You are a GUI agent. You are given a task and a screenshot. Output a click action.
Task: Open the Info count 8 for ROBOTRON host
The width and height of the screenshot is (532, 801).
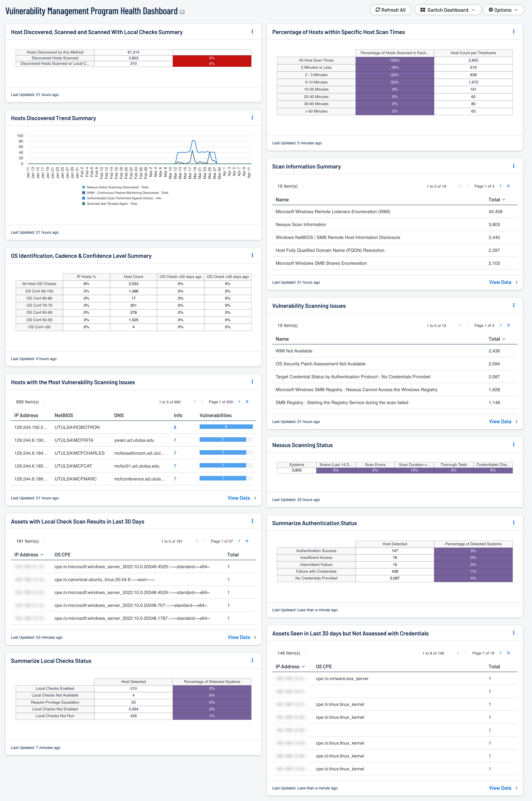175,427
